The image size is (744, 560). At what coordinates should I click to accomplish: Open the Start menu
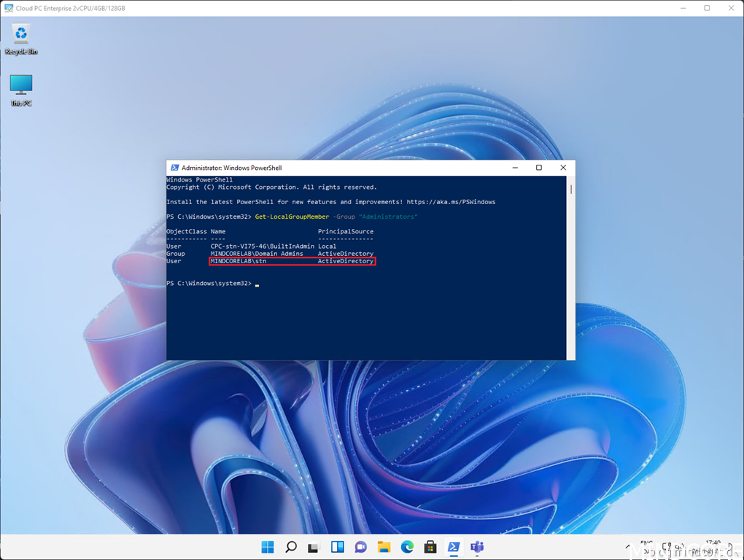pos(266,546)
